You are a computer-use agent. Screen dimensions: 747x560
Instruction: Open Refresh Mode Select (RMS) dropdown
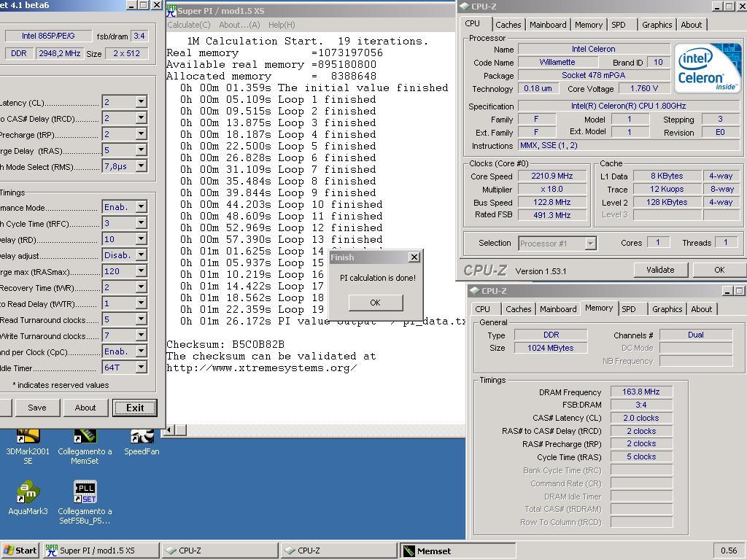tap(141, 166)
